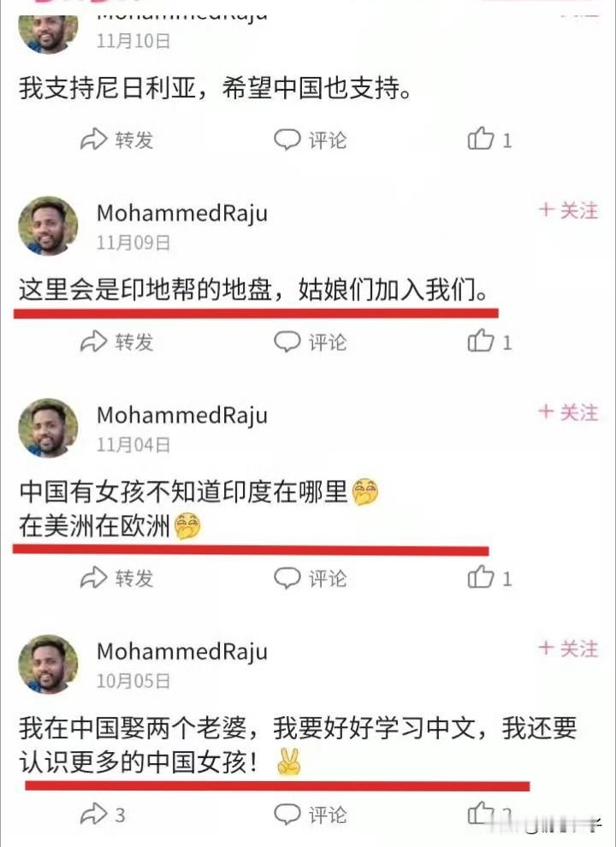Image resolution: width=616 pixels, height=847 pixels.
Task: Comment on the 11月09日 post
Action: (311, 342)
